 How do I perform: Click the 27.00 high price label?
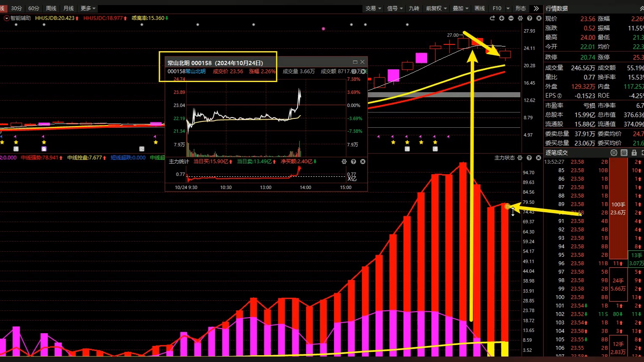coord(453,35)
